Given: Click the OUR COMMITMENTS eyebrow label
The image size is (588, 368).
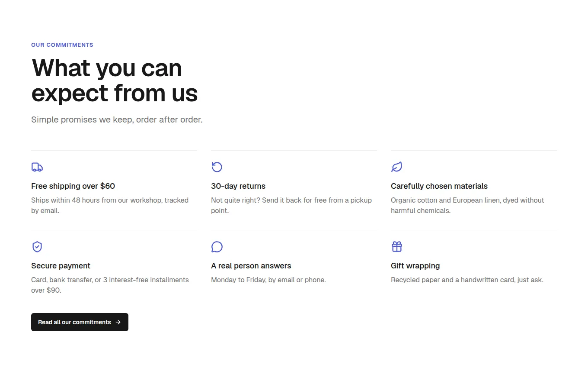Looking at the screenshot, I should (x=62, y=45).
